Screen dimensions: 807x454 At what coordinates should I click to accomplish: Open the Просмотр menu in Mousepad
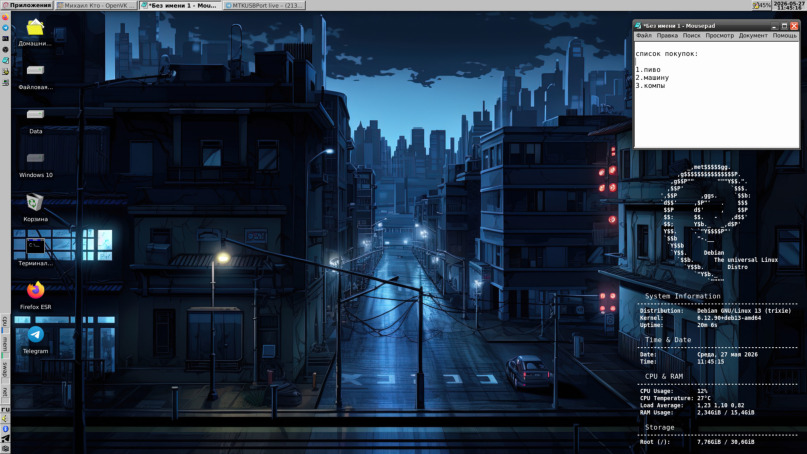(x=720, y=36)
